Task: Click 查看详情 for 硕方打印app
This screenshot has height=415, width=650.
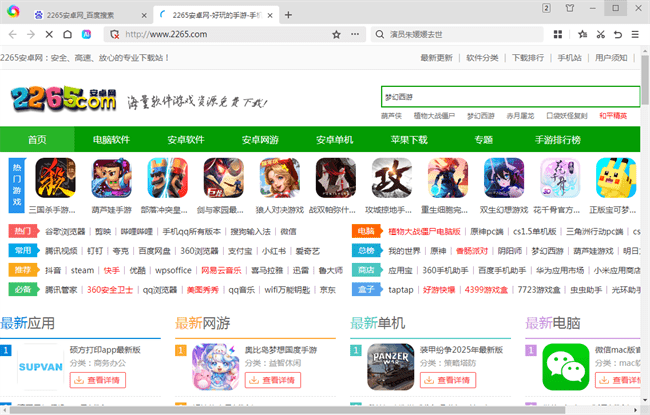Action: (98, 380)
